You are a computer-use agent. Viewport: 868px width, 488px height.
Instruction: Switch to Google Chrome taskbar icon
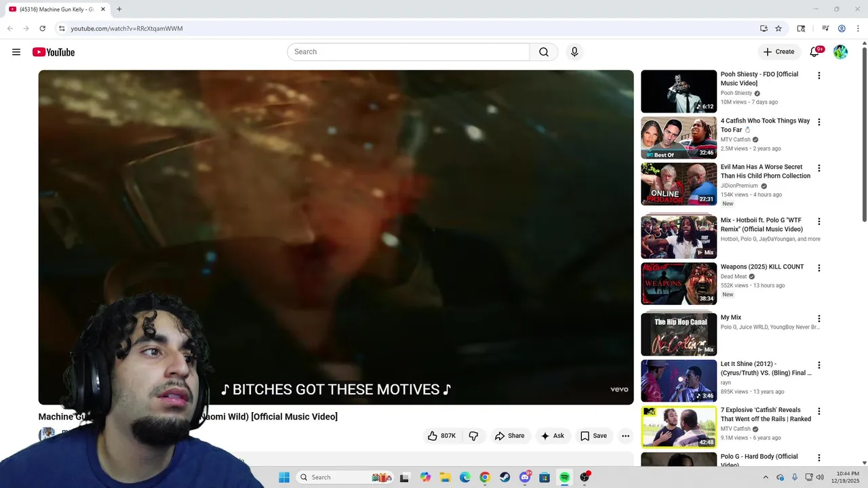[x=485, y=477]
